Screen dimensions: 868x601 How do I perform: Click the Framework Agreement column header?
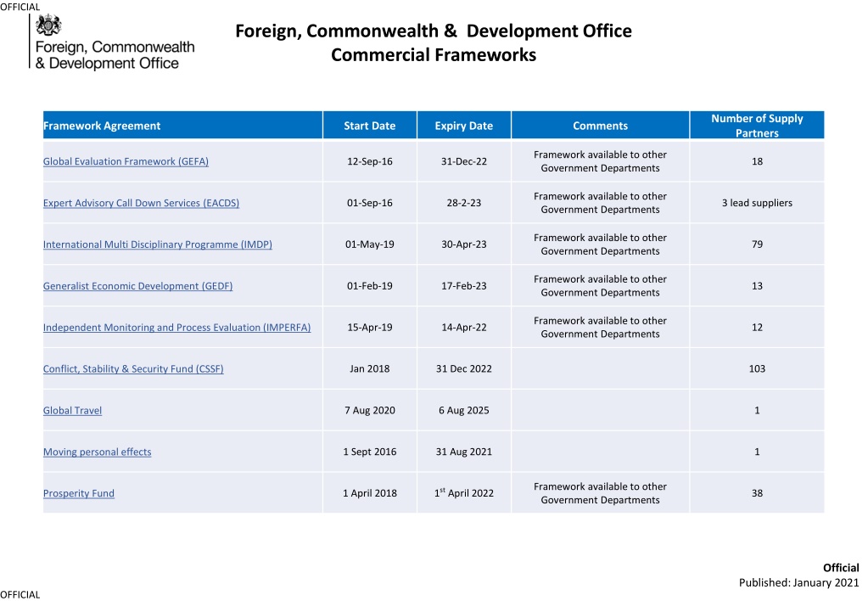(182, 125)
